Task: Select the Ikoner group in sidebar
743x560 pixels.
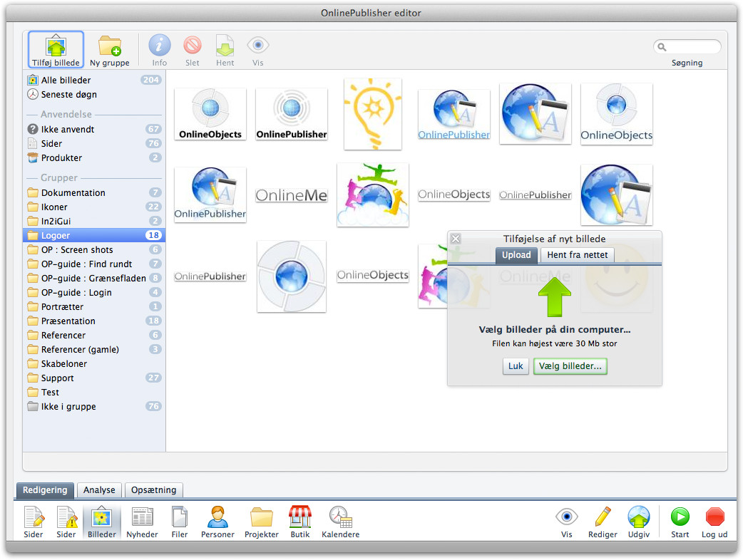Action: (x=54, y=207)
